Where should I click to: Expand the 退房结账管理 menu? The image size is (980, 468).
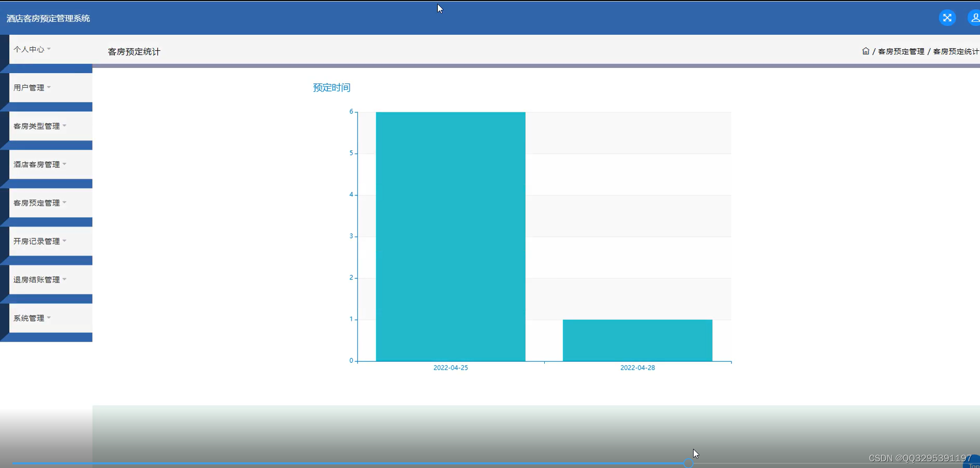(x=51, y=279)
